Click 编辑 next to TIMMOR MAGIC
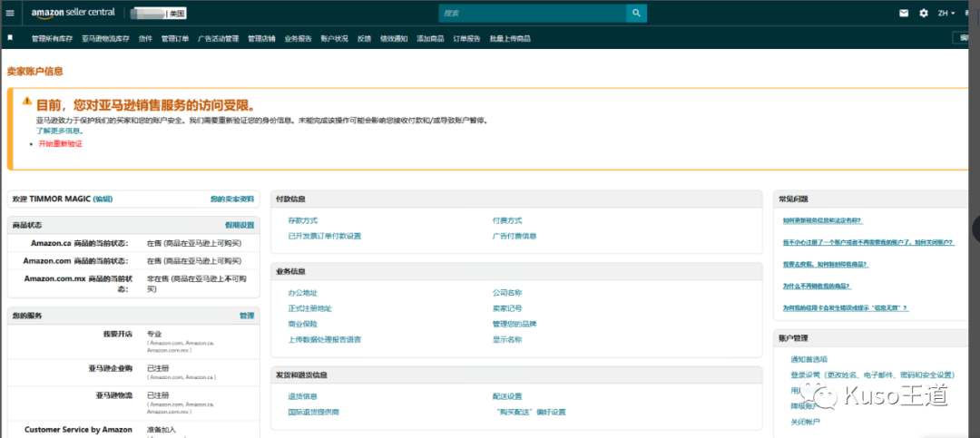Viewport: 980px width, 438px height. pyautogui.click(x=103, y=200)
